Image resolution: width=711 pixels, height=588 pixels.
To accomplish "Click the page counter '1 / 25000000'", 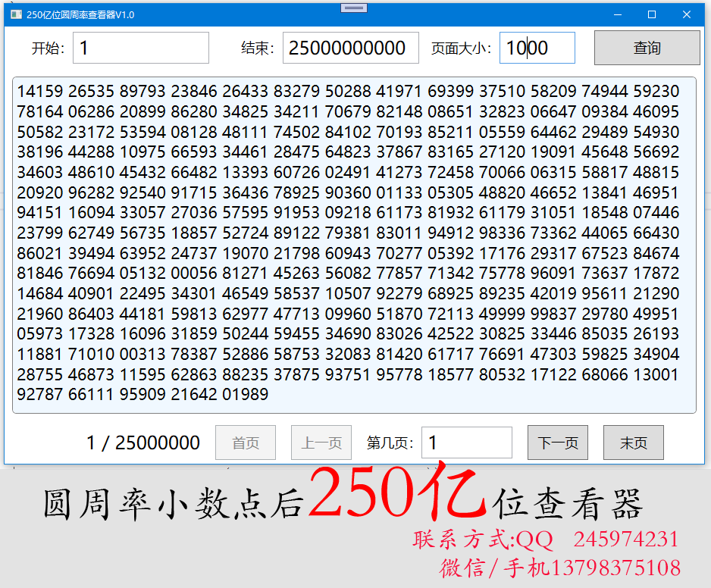I will 143,443.
